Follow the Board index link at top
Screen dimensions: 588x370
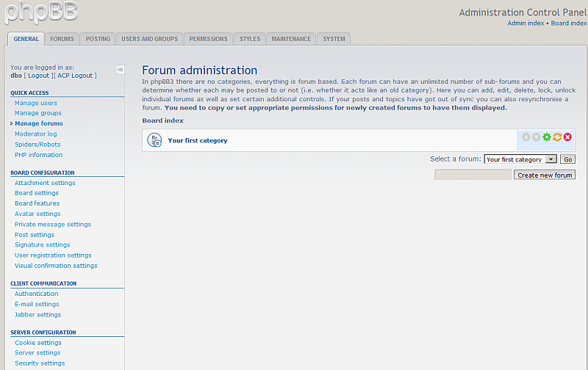(569, 23)
